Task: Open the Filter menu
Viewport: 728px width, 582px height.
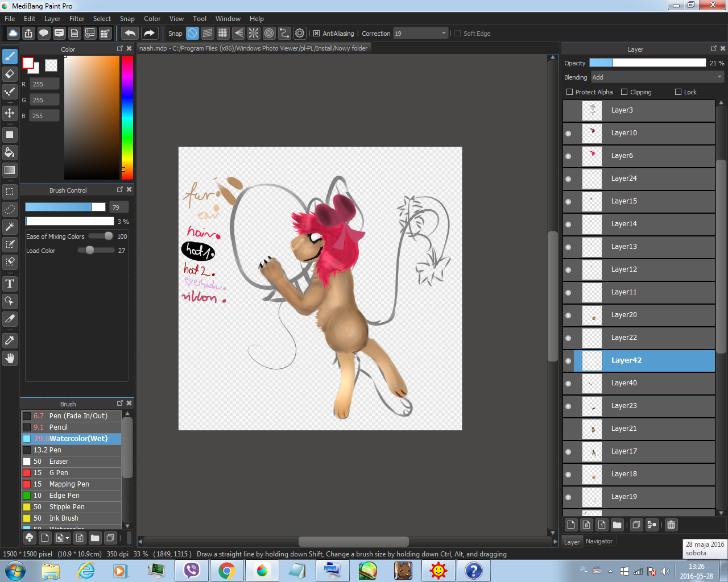Action: coord(77,19)
